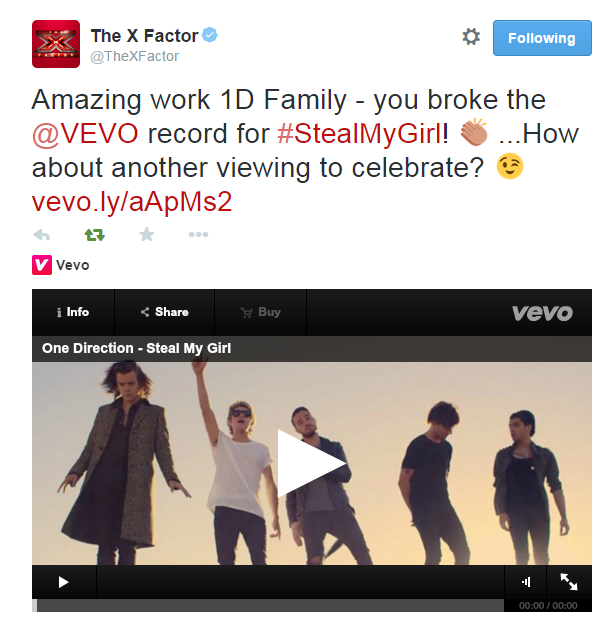Viewport: 611px width, 621px height.
Task: Click The X Factor profile avatar
Action: pos(56,44)
